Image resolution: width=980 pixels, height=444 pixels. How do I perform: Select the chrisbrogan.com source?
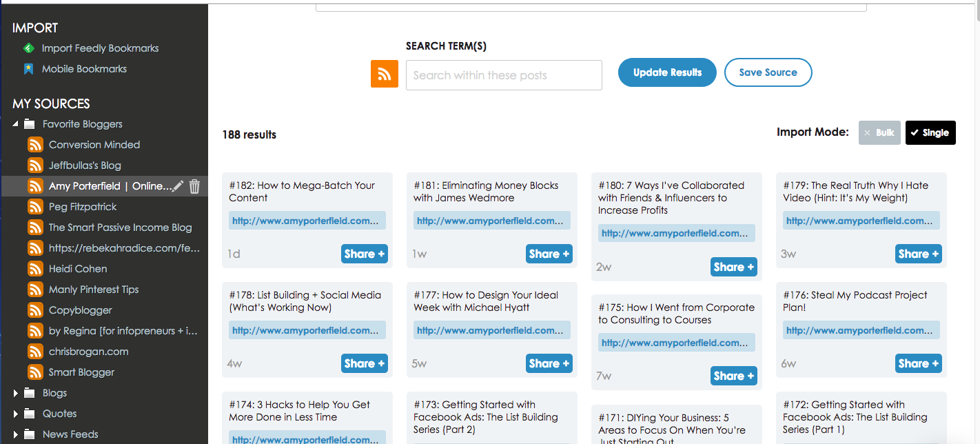tap(89, 352)
